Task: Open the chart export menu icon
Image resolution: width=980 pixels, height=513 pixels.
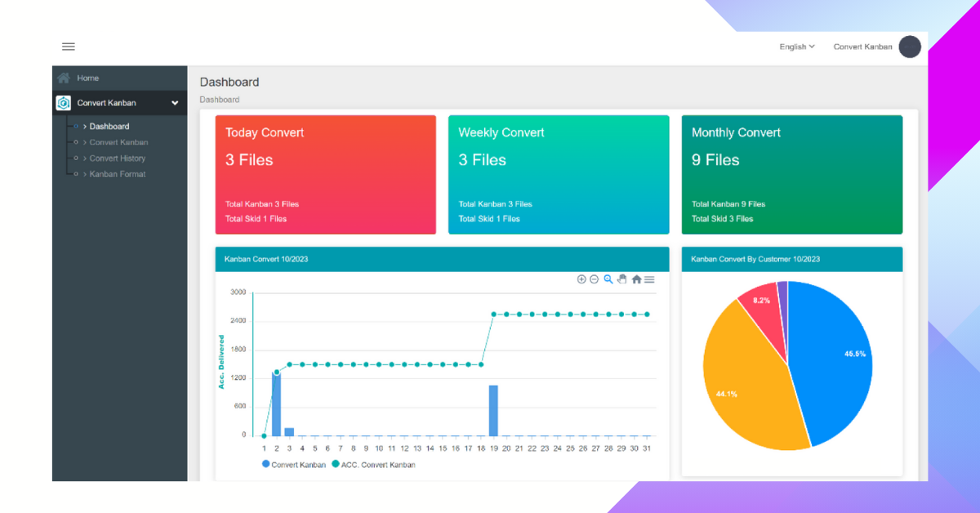Action: 649,279
